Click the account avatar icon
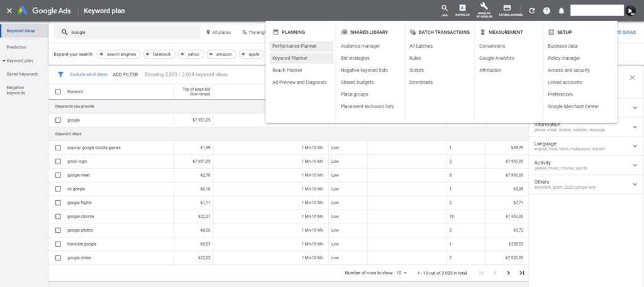This screenshot has width=644, height=287. pos(630,11)
